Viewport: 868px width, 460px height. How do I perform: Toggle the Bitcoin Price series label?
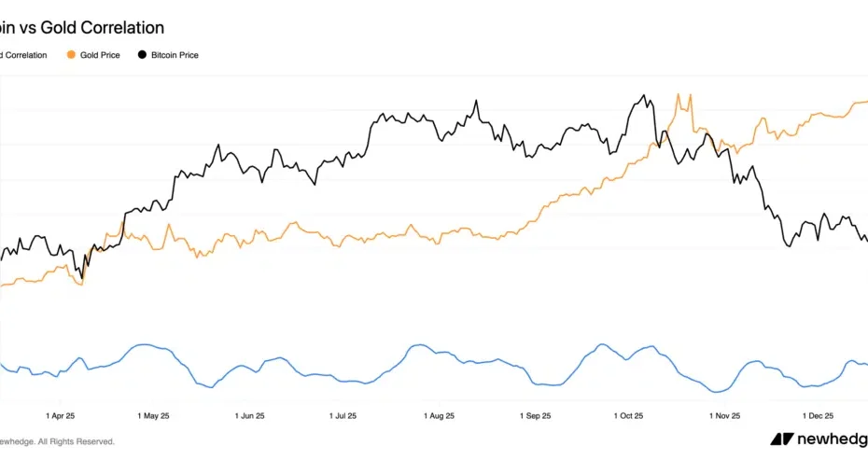[175, 55]
